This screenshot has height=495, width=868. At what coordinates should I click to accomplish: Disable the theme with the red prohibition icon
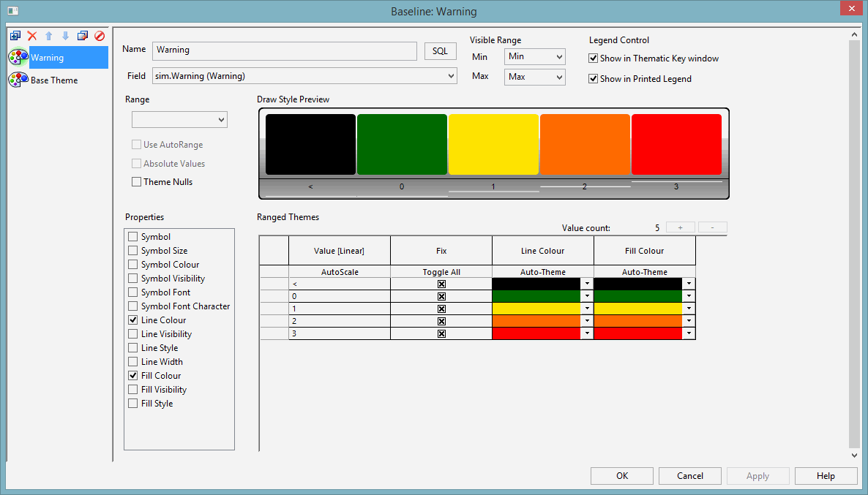tap(99, 35)
